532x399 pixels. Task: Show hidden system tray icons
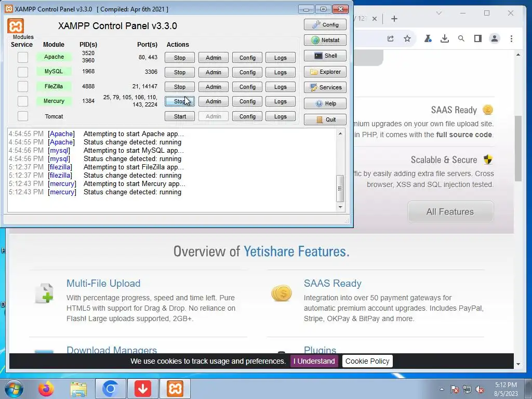442,389
